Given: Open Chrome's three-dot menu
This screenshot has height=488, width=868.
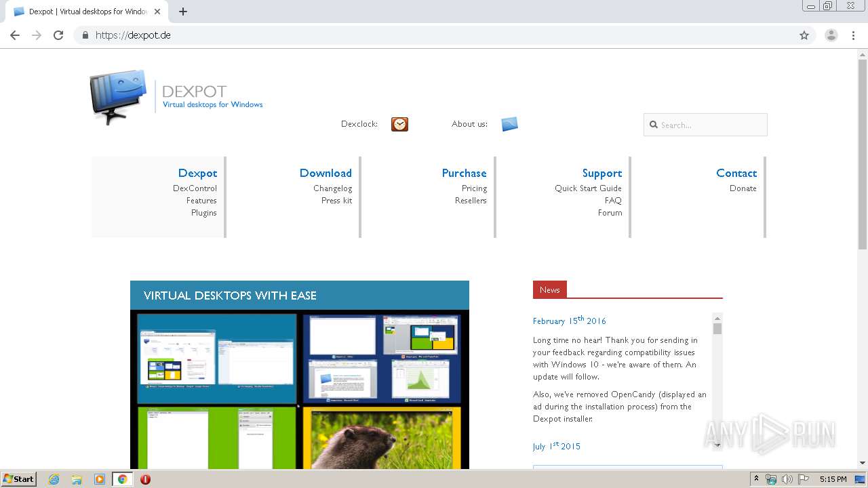Looking at the screenshot, I should (x=854, y=35).
